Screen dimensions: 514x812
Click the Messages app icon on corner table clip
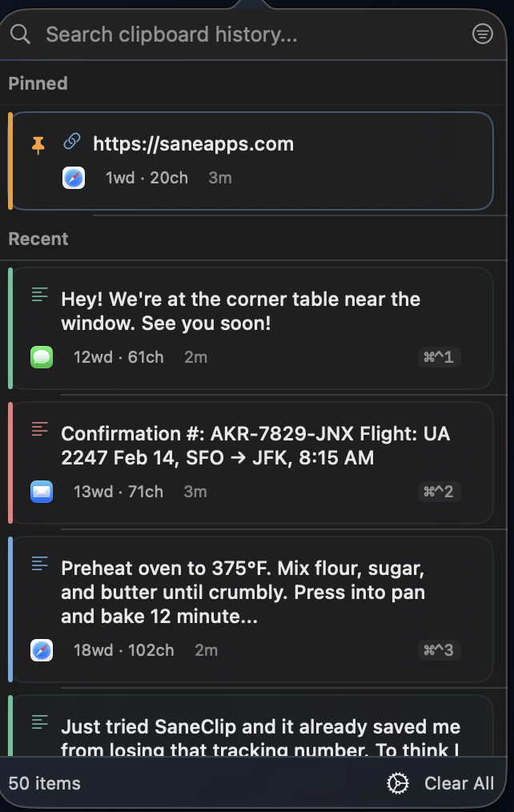coord(42,357)
